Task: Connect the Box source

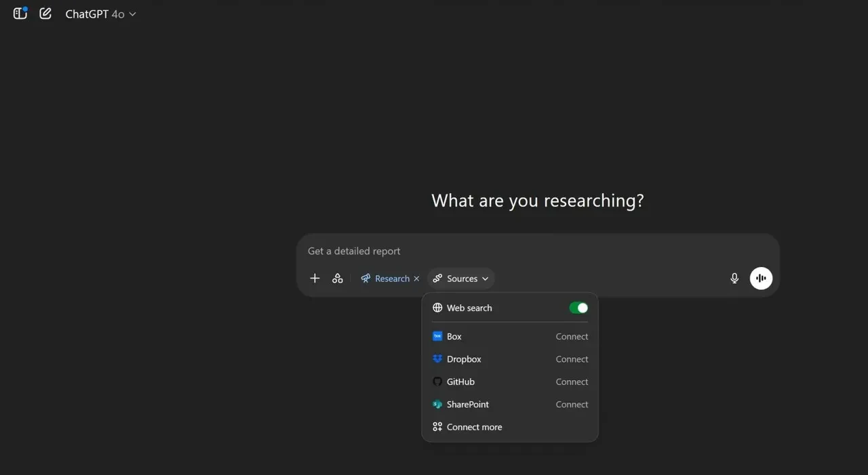Action: pyautogui.click(x=572, y=337)
